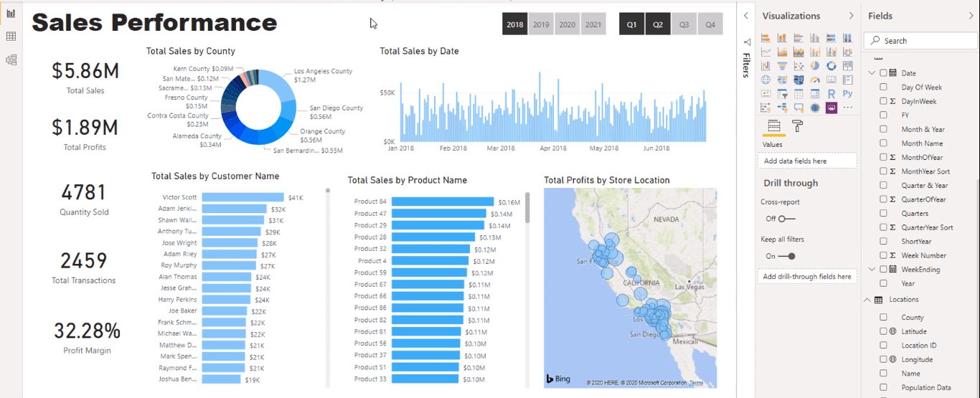This screenshot has width=980, height=398.
Task: Collapse the Fields pane
Action: click(971, 16)
